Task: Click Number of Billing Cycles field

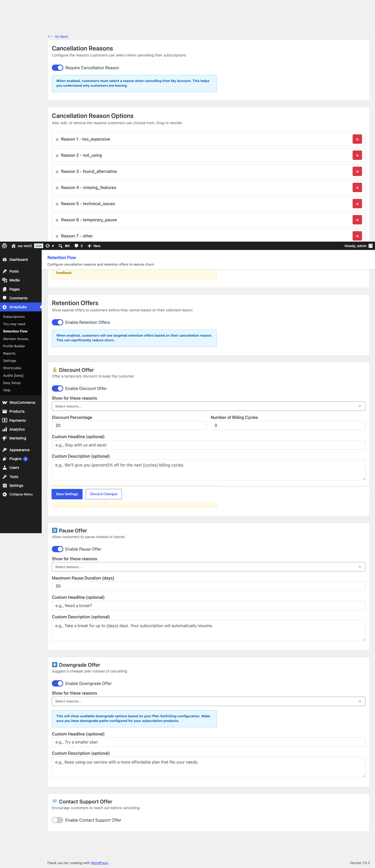Action: (288, 426)
